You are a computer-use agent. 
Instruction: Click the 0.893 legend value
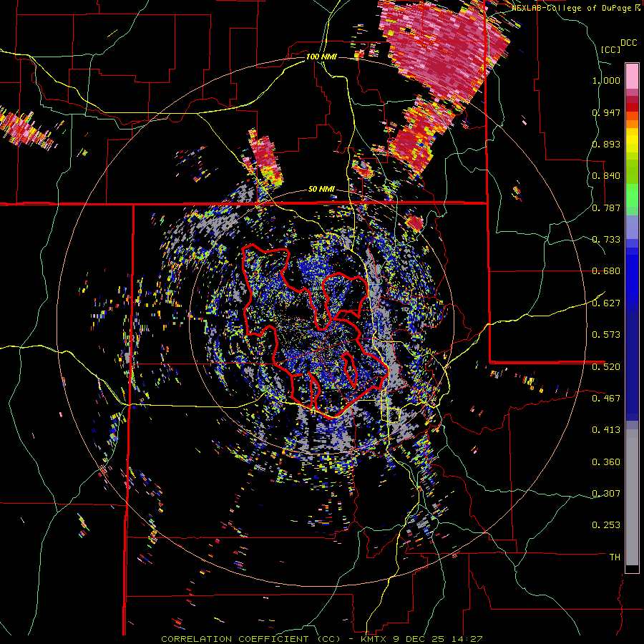pyautogui.click(x=606, y=144)
